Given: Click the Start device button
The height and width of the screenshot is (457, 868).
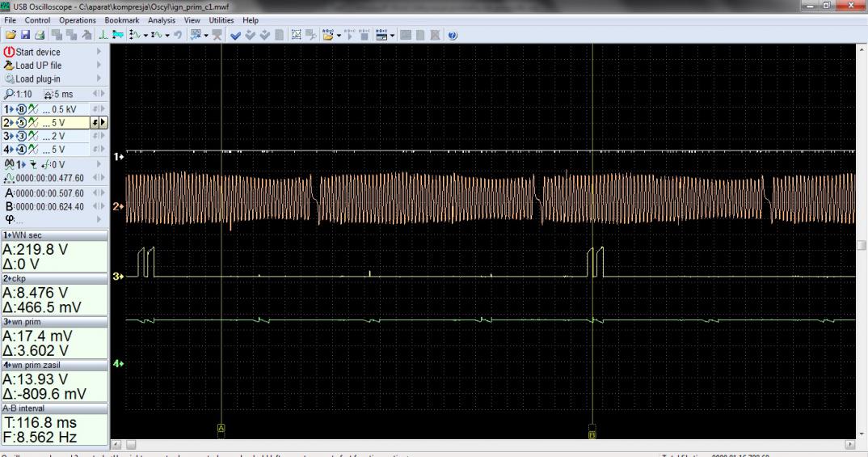Looking at the screenshot, I should coord(37,53).
